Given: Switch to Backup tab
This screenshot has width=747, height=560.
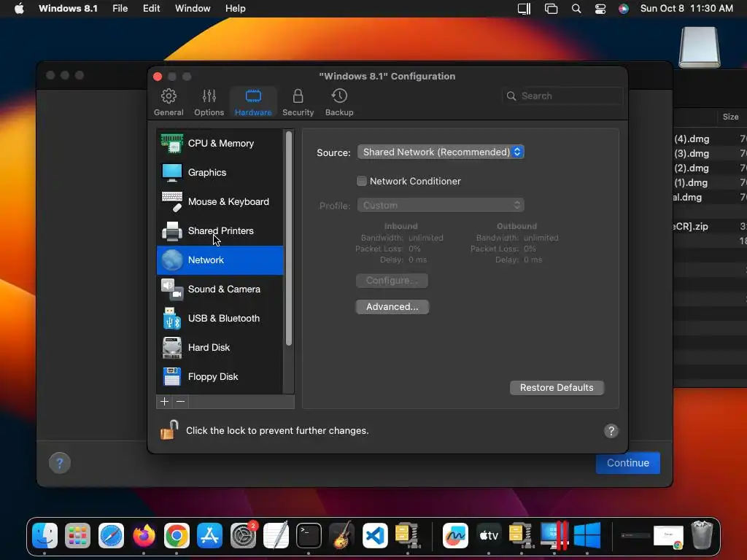Looking at the screenshot, I should 339,102.
